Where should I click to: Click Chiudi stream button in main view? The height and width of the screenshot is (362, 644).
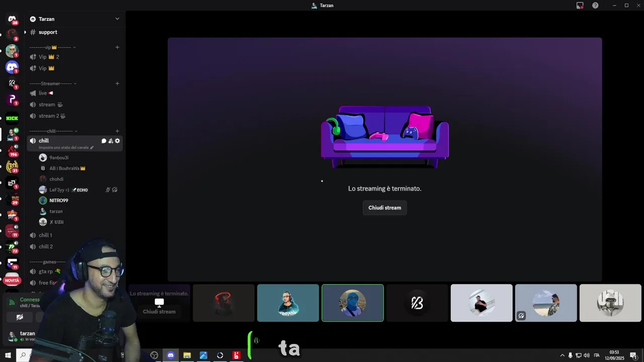click(x=385, y=208)
